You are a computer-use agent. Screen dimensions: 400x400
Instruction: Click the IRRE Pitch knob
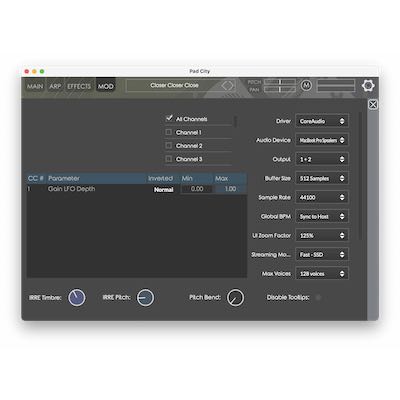click(145, 297)
